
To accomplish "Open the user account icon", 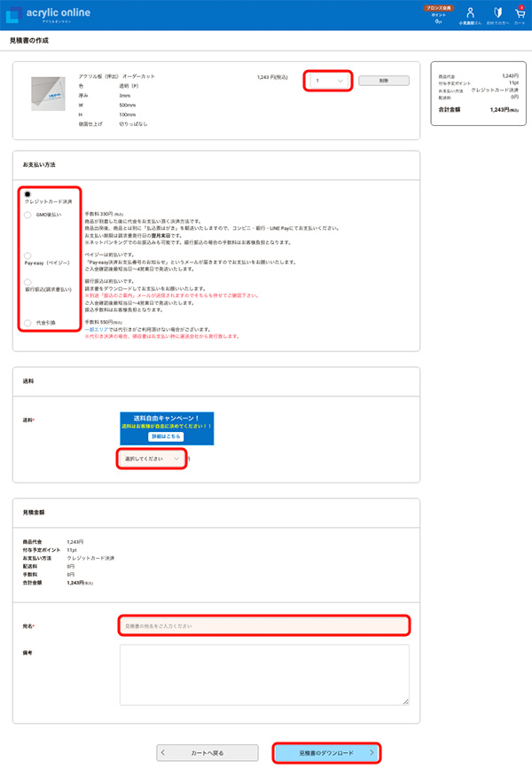I will pos(470,13).
